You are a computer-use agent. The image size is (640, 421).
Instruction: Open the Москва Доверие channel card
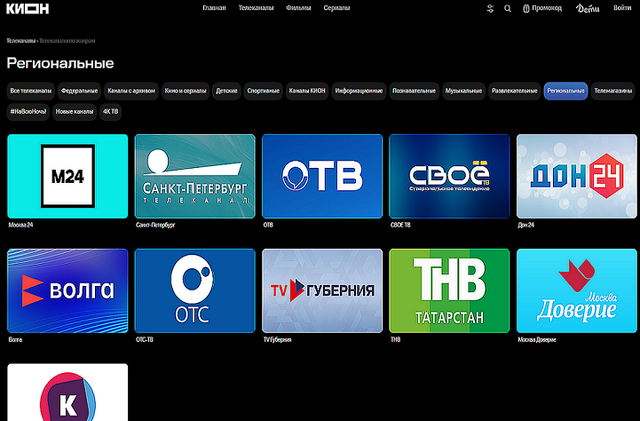[577, 291]
